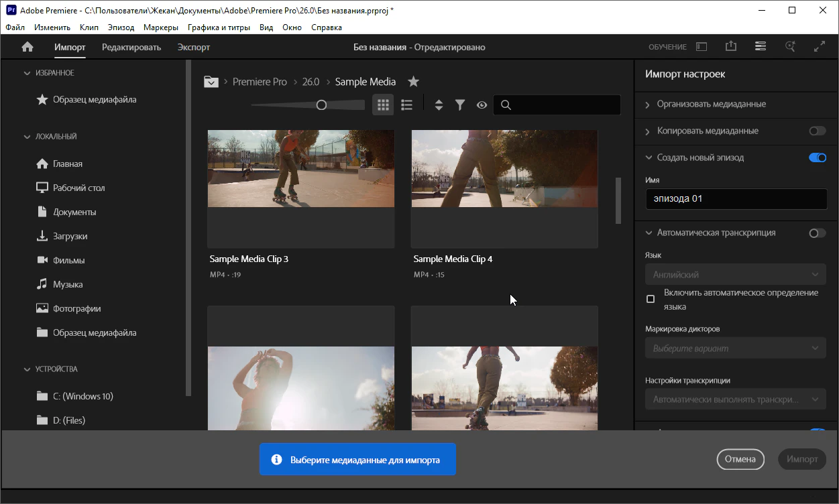Open the file type filter
The width and height of the screenshot is (839, 504).
460,105
